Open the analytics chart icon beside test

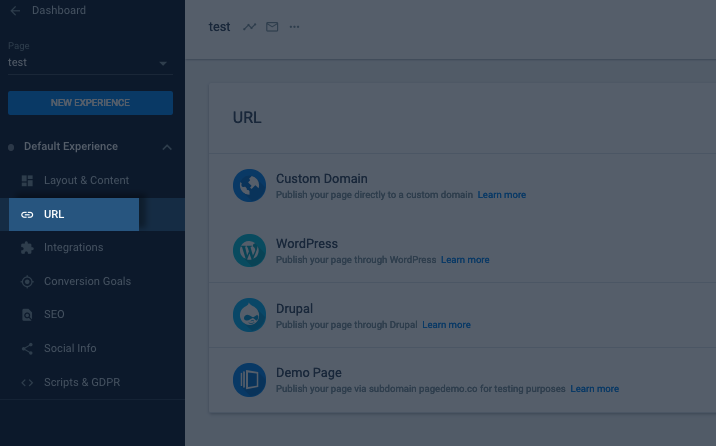249,27
